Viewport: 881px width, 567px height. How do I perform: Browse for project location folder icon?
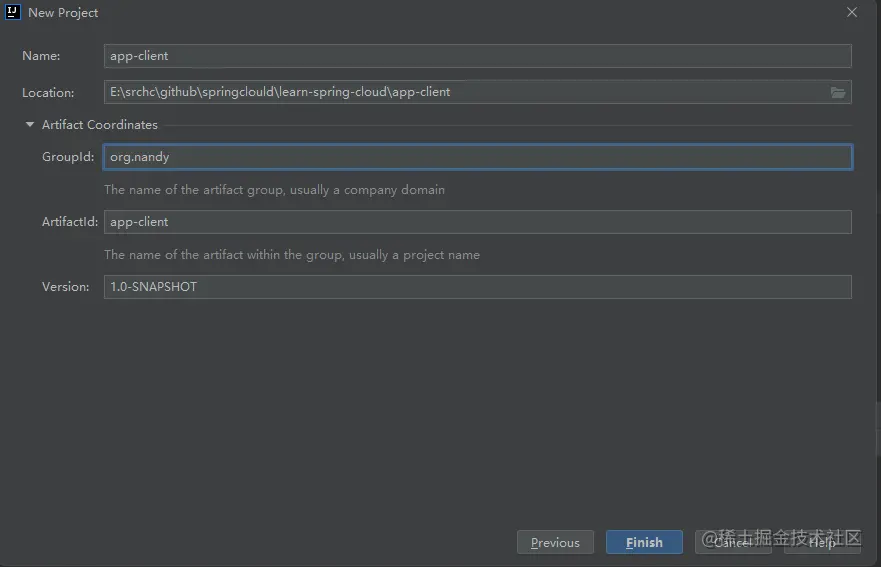pos(838,92)
